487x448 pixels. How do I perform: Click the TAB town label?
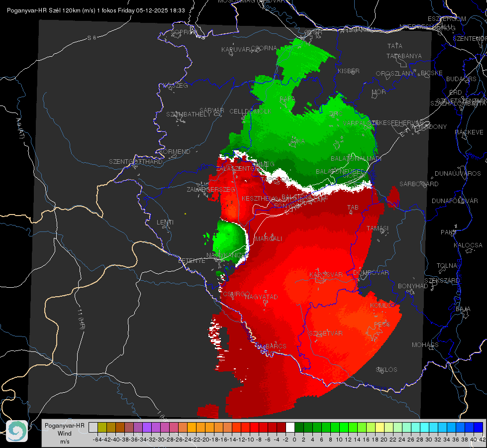coord(353,208)
